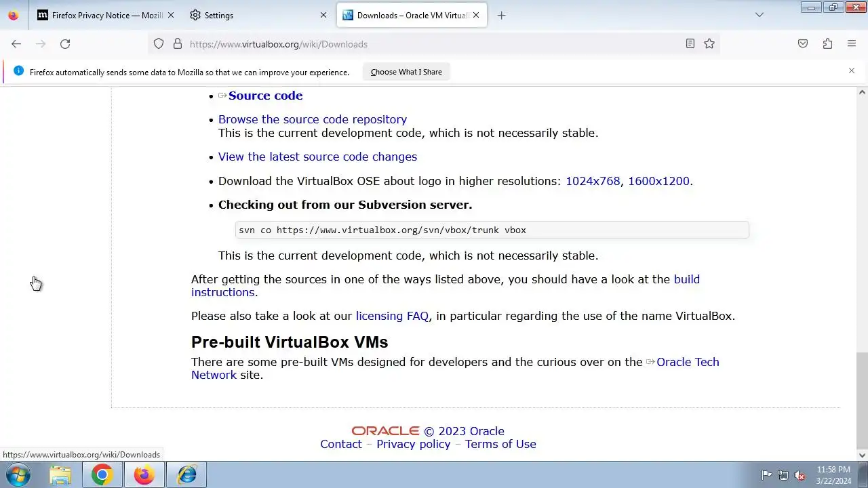This screenshot has width=868, height=488.
Task: Open the Privacy policy footer link
Action: [x=413, y=444]
